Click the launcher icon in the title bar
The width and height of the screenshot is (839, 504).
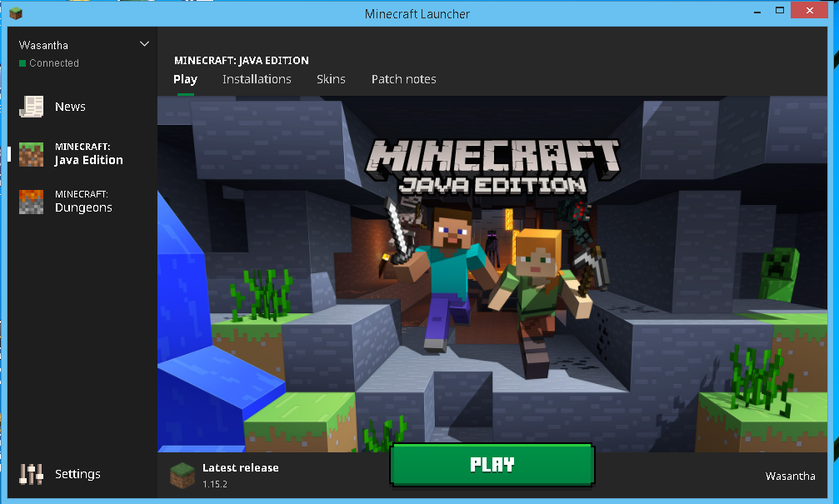click(x=16, y=12)
